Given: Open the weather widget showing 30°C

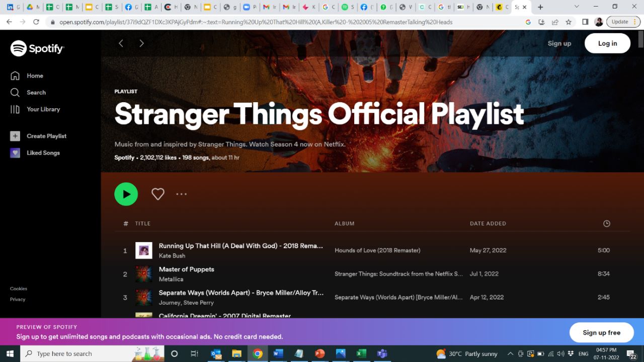Looking at the screenshot, I should 467,354.
